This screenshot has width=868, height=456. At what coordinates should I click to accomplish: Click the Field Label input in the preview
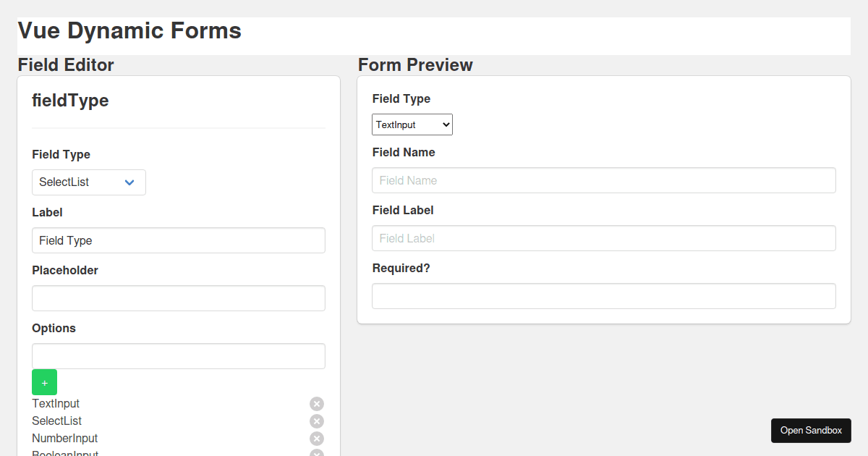[603, 237]
